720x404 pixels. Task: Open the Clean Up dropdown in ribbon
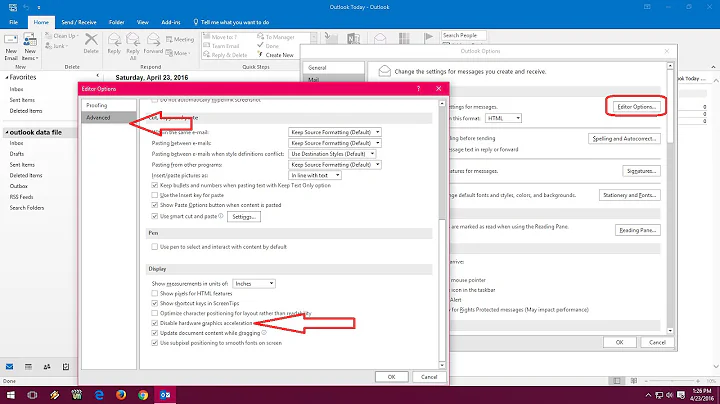tap(62, 36)
